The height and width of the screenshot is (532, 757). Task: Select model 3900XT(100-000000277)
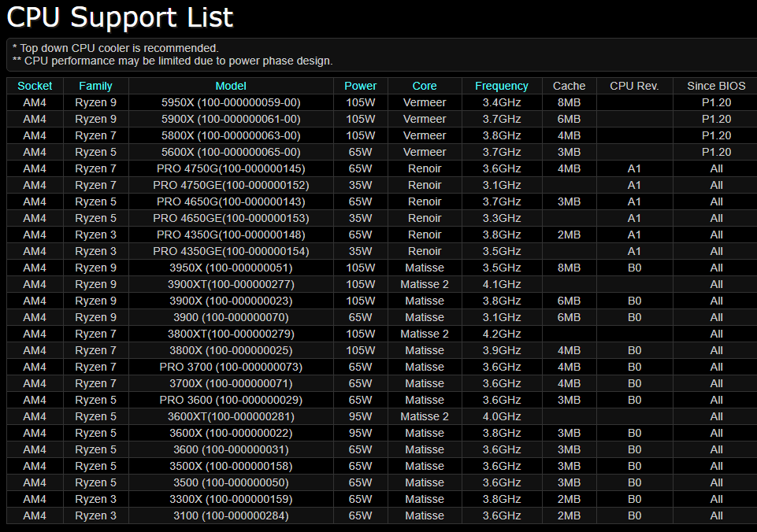coord(231,284)
